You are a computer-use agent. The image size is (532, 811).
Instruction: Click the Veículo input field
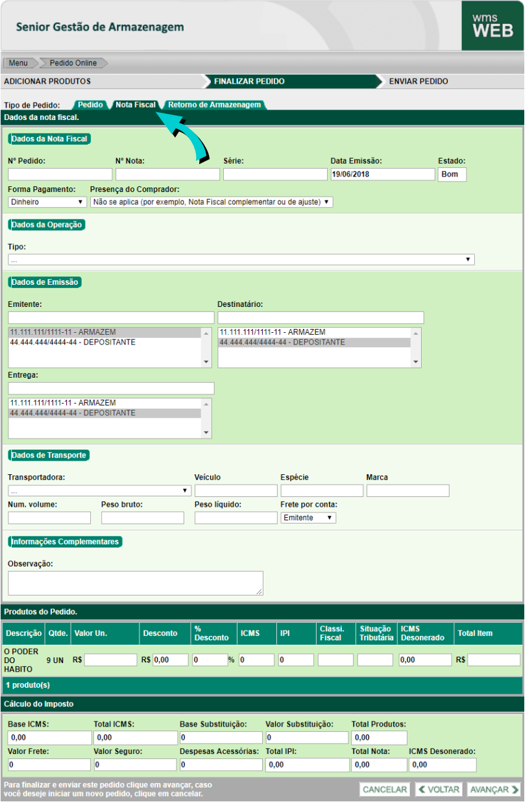pyautogui.click(x=236, y=490)
